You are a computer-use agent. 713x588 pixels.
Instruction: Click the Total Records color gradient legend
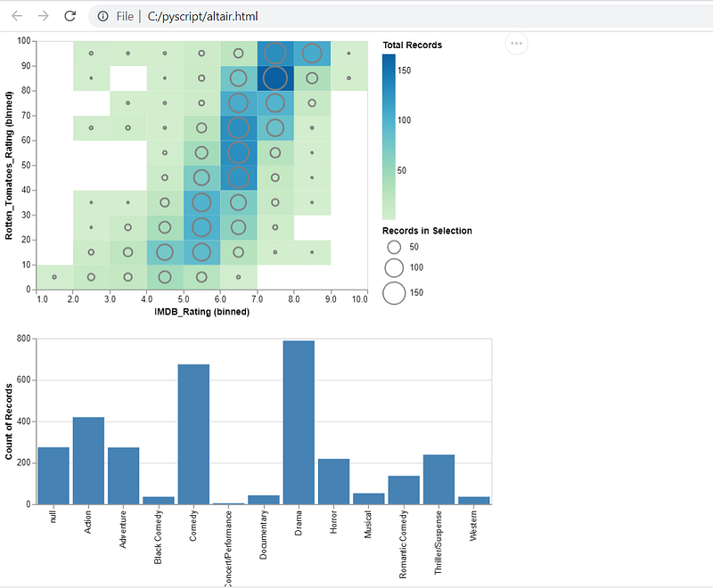click(389, 137)
